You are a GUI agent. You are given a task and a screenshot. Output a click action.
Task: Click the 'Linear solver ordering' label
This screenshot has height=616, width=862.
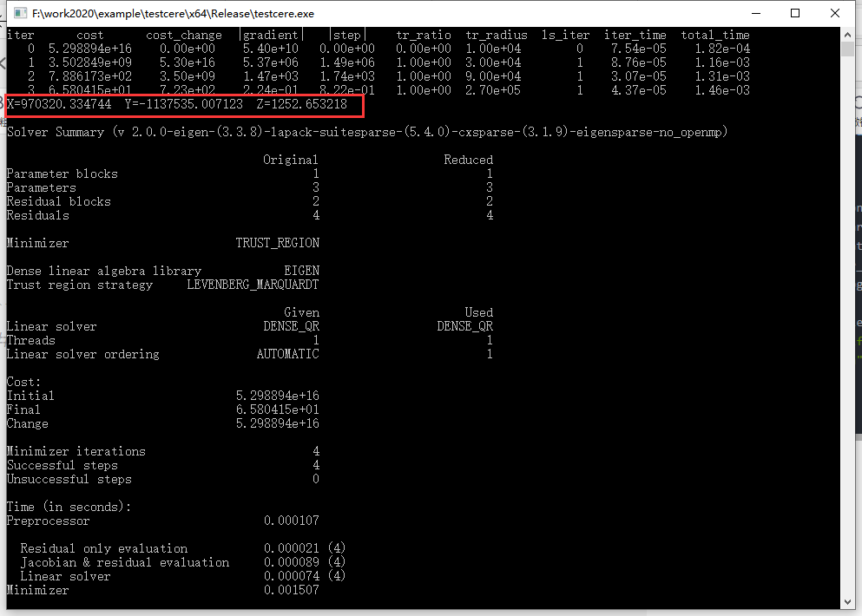pyautogui.click(x=83, y=355)
